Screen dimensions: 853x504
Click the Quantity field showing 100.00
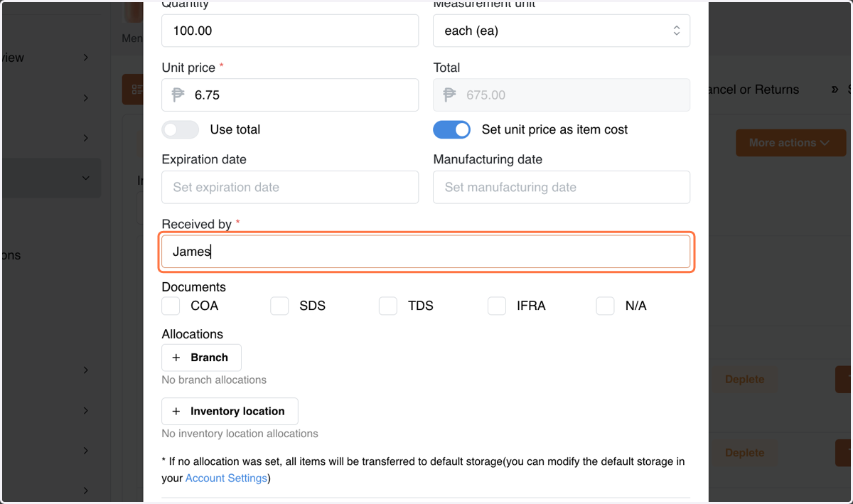tap(290, 31)
